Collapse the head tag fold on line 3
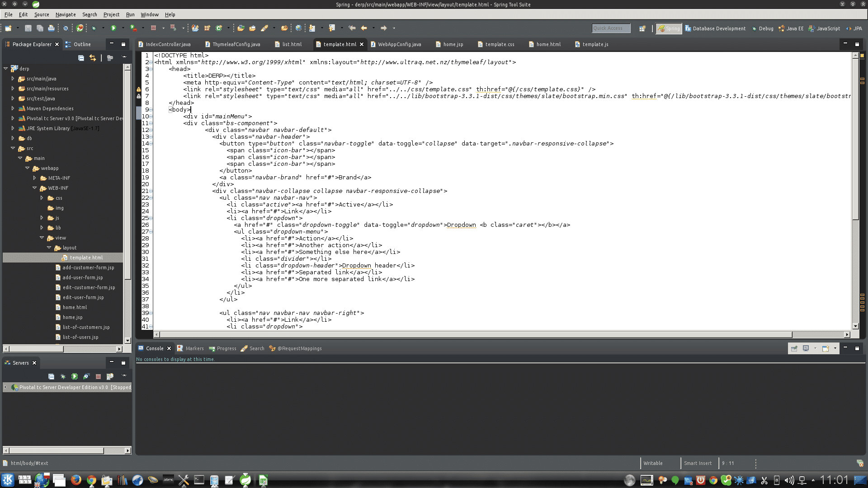 [x=151, y=69]
